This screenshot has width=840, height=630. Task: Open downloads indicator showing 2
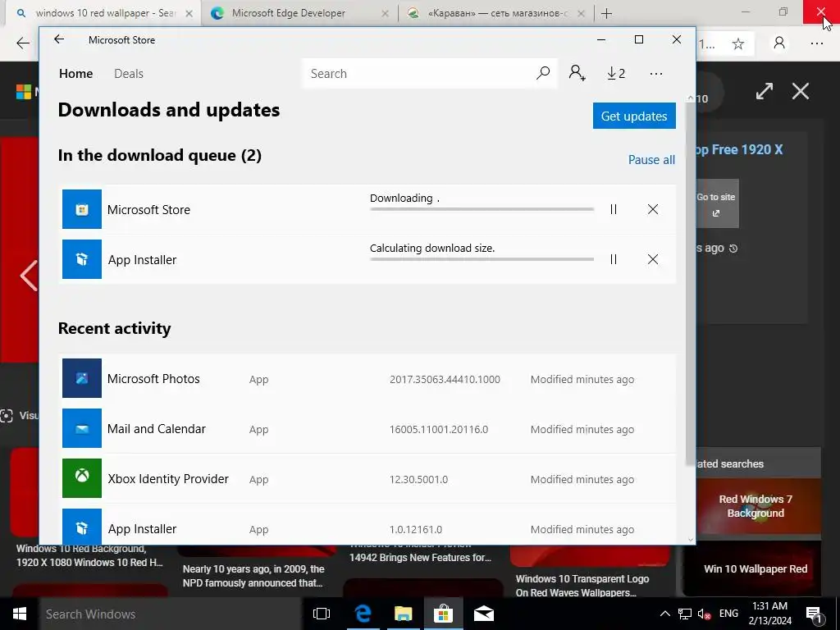coord(616,73)
